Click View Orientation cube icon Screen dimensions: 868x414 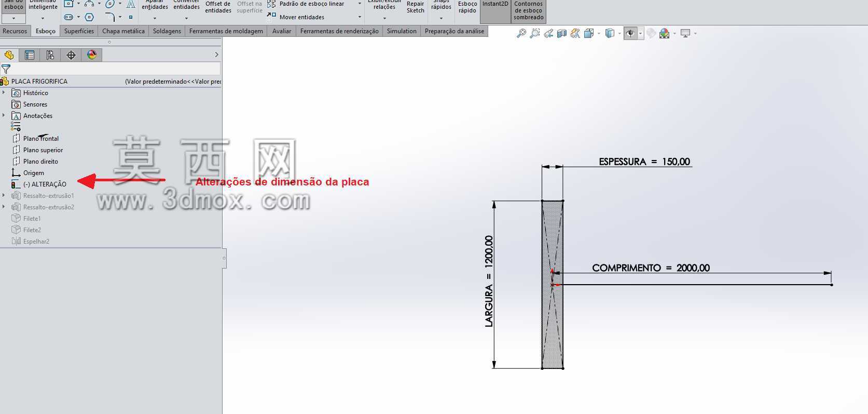click(x=589, y=33)
